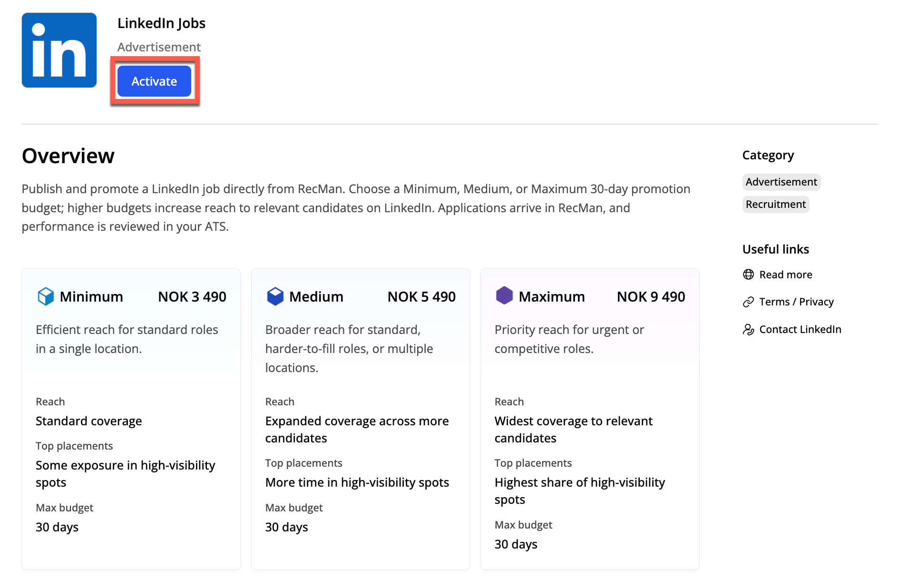Select the Advertisement category tag
Image resolution: width=899 pixels, height=588 pixels.
[x=781, y=182]
